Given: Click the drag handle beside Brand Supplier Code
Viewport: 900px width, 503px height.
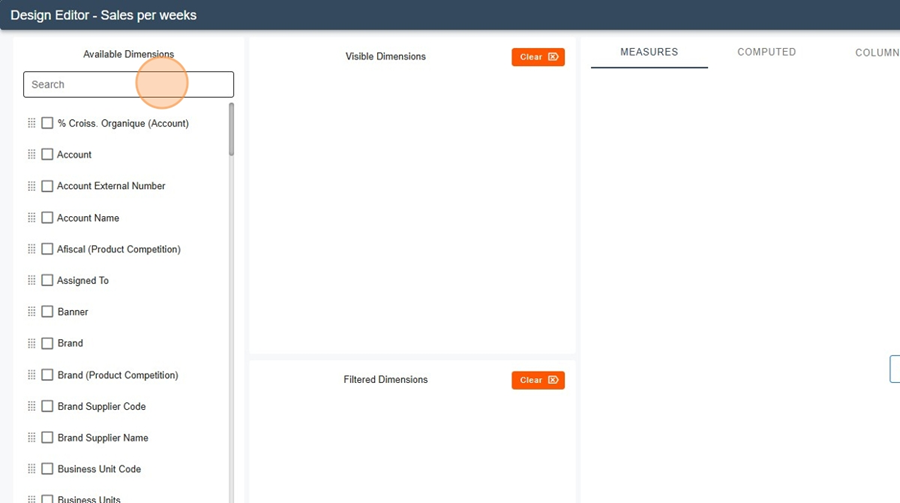Looking at the screenshot, I should pos(32,407).
